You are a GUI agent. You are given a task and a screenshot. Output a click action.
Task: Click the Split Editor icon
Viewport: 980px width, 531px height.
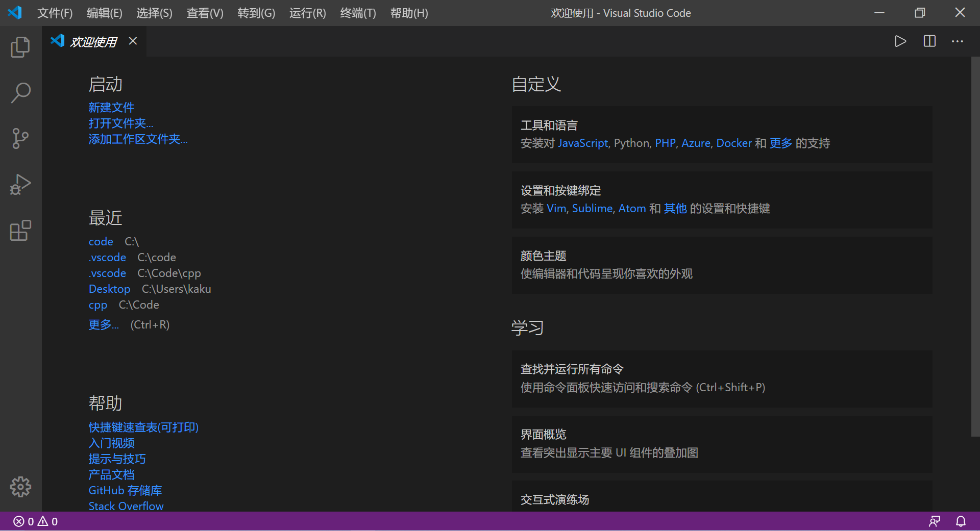pos(929,41)
